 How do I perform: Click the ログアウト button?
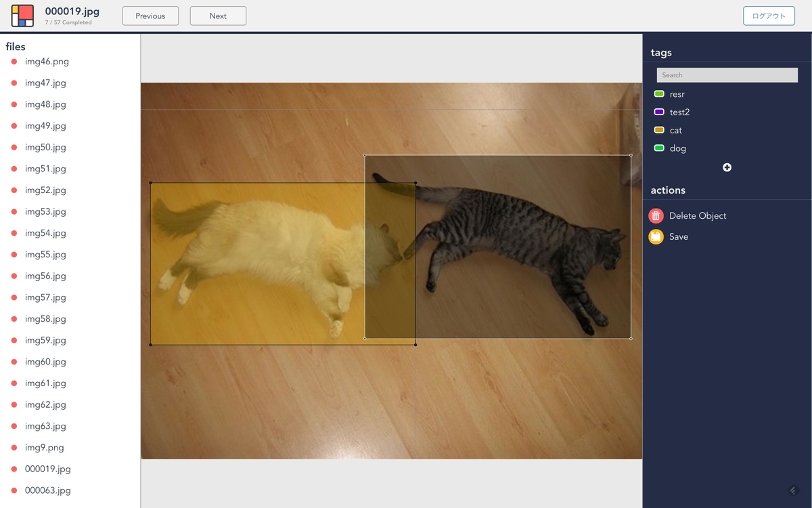coord(769,15)
